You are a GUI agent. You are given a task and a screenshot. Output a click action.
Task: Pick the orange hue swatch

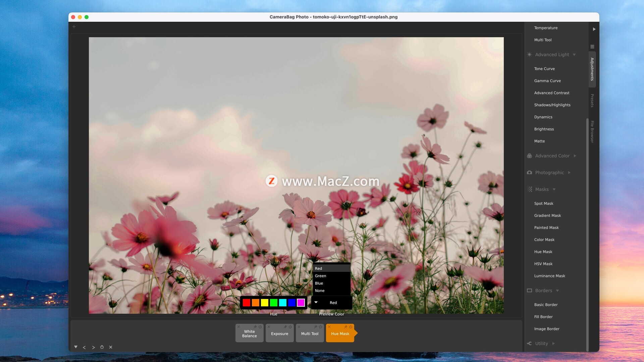256,303
